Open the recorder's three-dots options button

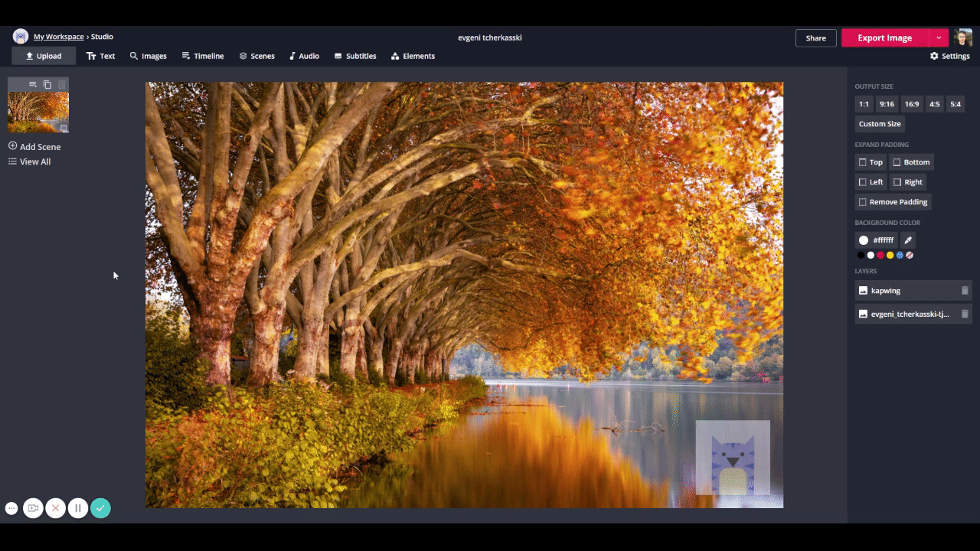click(11, 508)
